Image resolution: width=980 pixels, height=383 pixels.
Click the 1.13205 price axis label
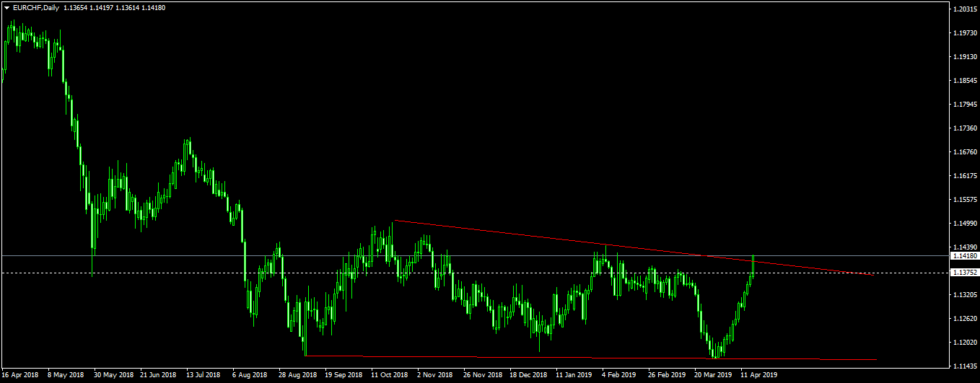coord(964,295)
